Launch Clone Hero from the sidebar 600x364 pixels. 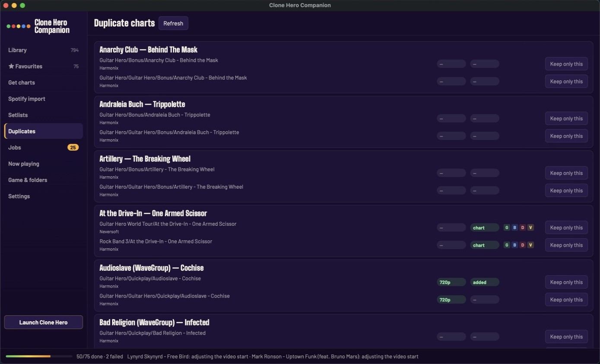click(x=43, y=322)
